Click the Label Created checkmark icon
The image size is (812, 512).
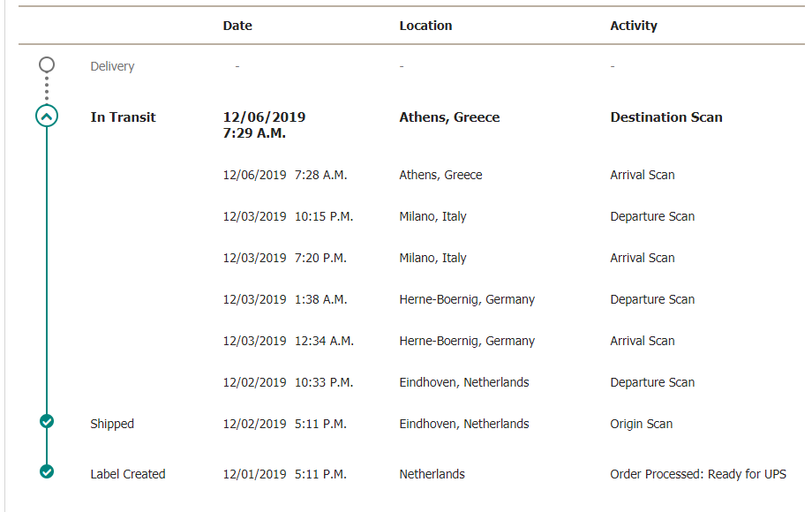47,471
